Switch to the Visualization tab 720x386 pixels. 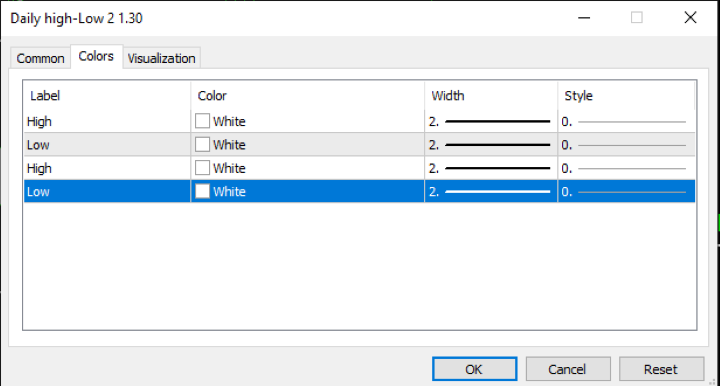161,58
